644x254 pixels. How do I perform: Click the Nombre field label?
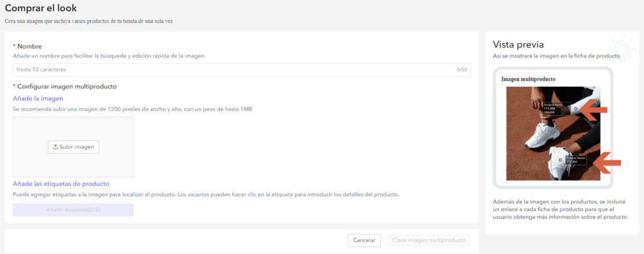29,46
